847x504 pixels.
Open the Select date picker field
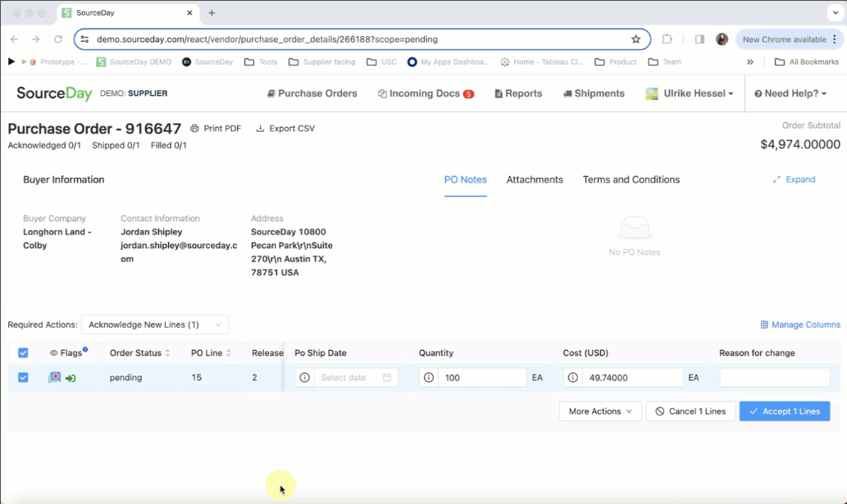pyautogui.click(x=356, y=377)
